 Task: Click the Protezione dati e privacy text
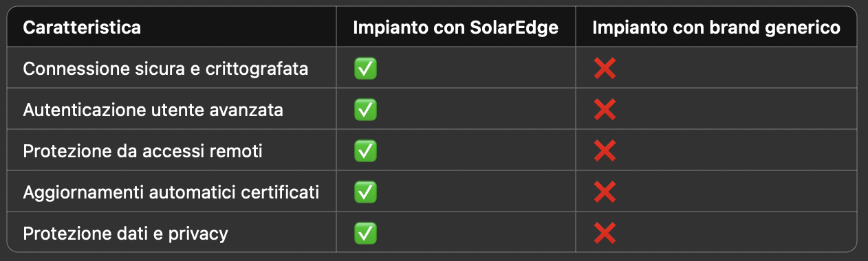[x=126, y=234]
